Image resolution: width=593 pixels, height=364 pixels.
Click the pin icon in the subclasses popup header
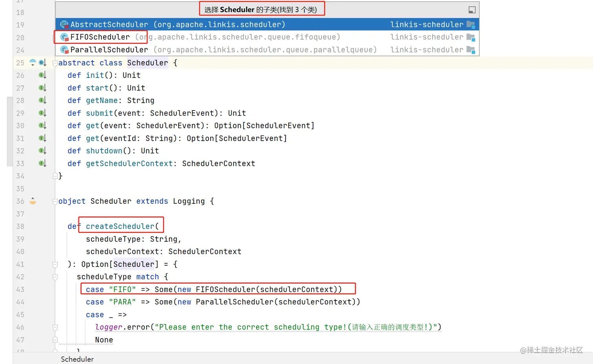(x=472, y=10)
